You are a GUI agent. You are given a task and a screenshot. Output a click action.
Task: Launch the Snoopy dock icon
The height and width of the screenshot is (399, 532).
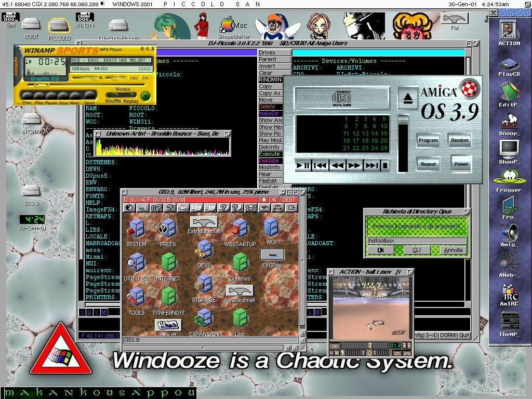click(509, 121)
